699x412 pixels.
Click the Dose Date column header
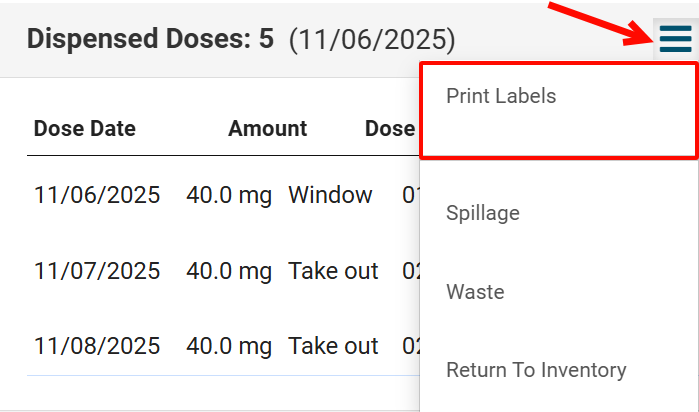(x=85, y=129)
